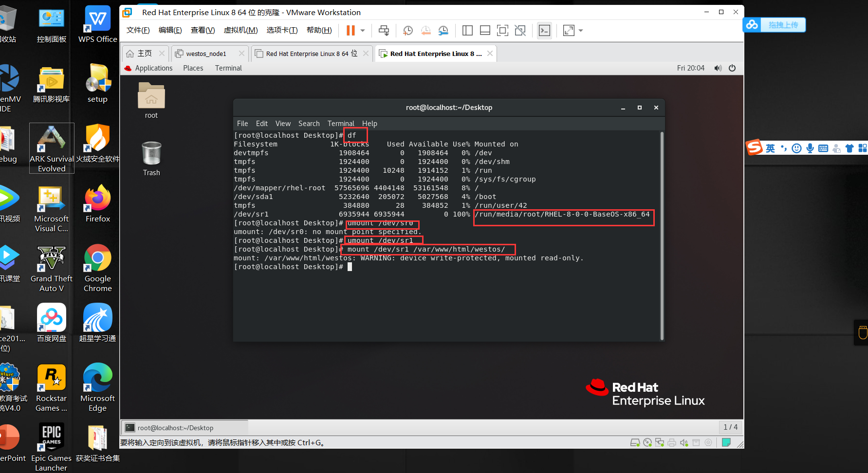The height and width of the screenshot is (473, 868).
Task: Click the network adapter status icon
Action: click(x=660, y=442)
